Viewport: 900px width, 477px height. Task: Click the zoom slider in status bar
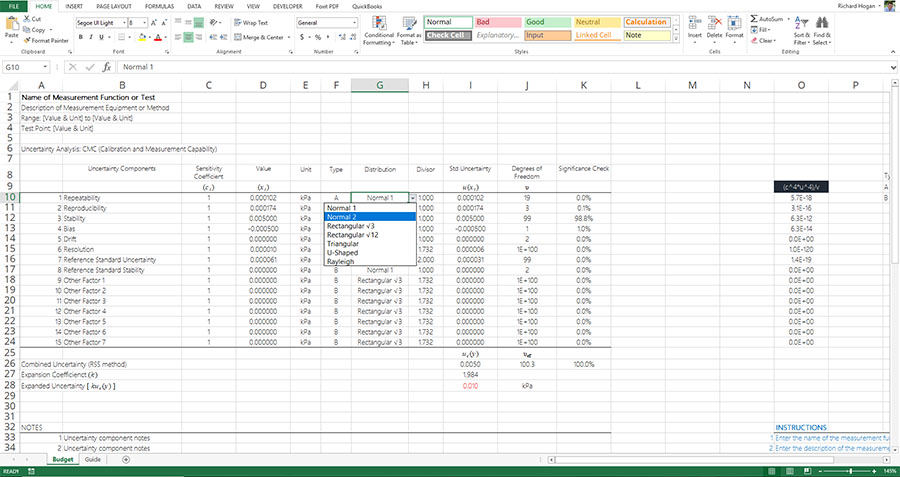pos(850,471)
